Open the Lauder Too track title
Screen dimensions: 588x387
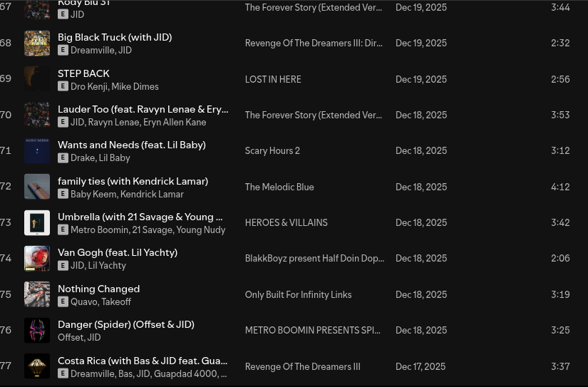click(143, 109)
